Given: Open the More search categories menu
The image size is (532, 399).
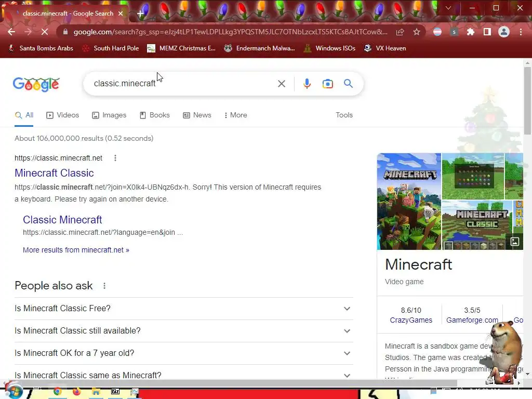Looking at the screenshot, I should 235,115.
